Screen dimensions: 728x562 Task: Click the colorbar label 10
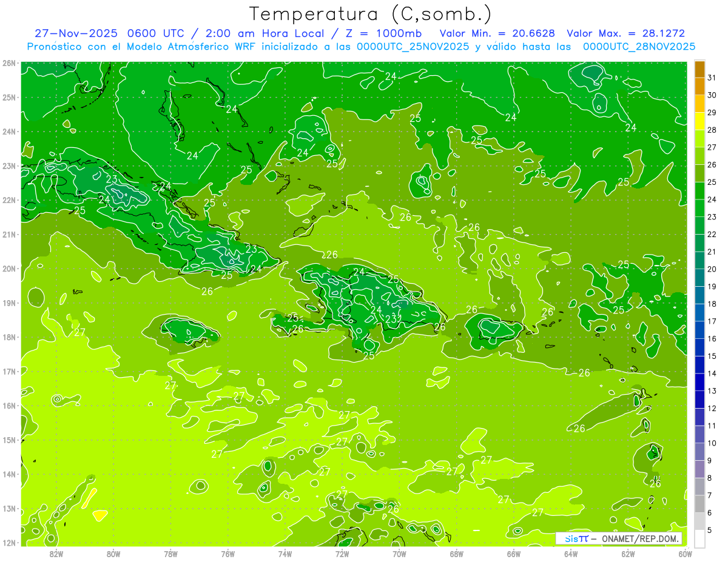click(712, 443)
